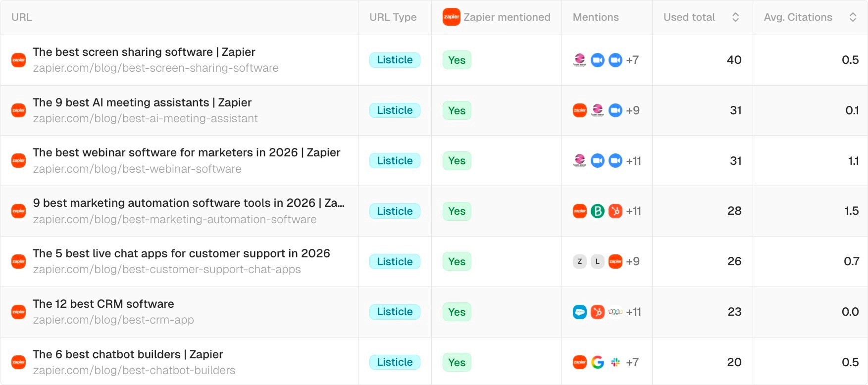The image size is (868, 385).
Task: Click the Zapier logo in the column header
Action: 451,17
